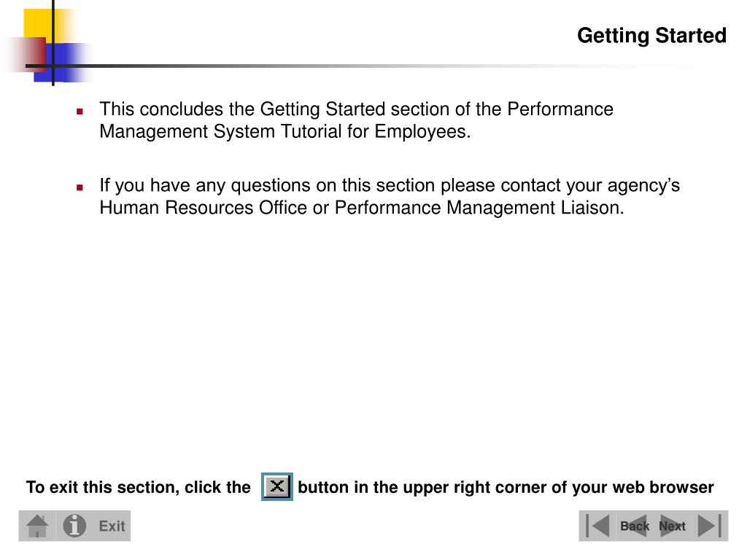Image resolution: width=747 pixels, height=560 pixels.
Task: Open the information 'i' icon
Action: click(74, 526)
